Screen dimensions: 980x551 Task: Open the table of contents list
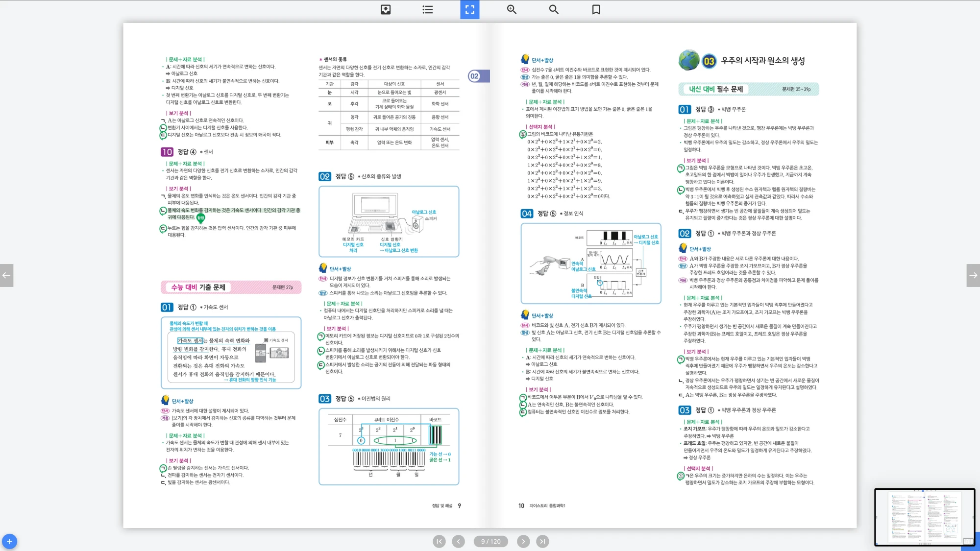pyautogui.click(x=428, y=9)
